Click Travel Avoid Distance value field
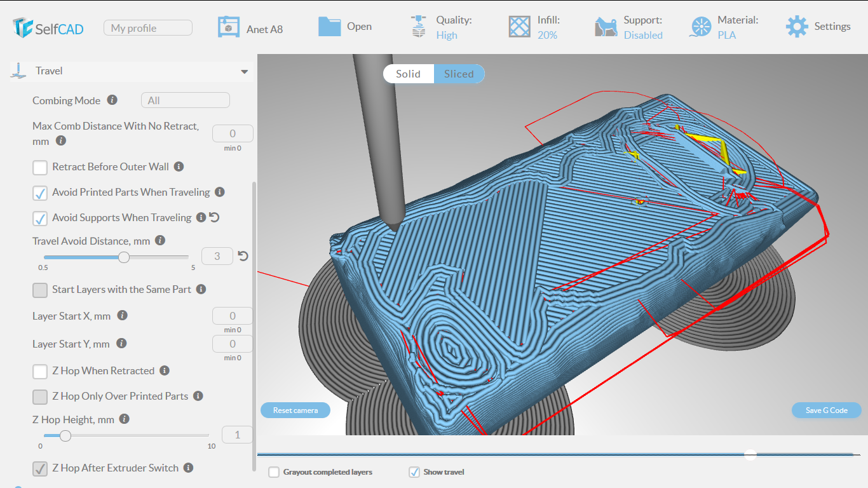Viewport: 868px width, 488px height. [x=217, y=256]
